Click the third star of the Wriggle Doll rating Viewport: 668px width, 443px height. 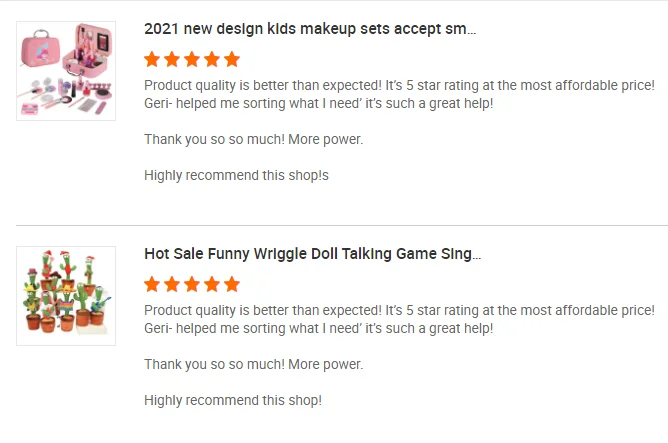[192, 284]
